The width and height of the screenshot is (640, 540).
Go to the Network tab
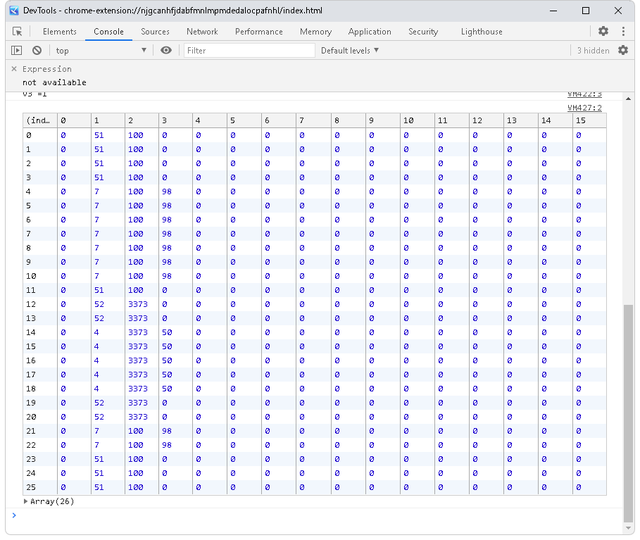(202, 31)
